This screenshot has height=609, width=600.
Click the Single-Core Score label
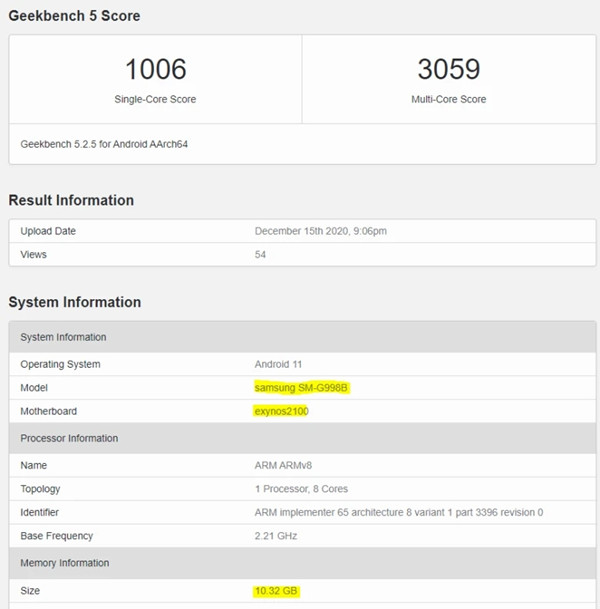(155, 99)
